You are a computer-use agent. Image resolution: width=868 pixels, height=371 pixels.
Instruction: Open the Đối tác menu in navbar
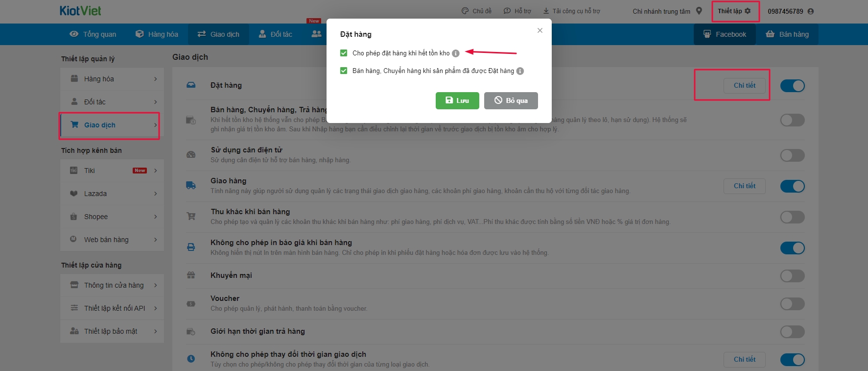click(275, 34)
